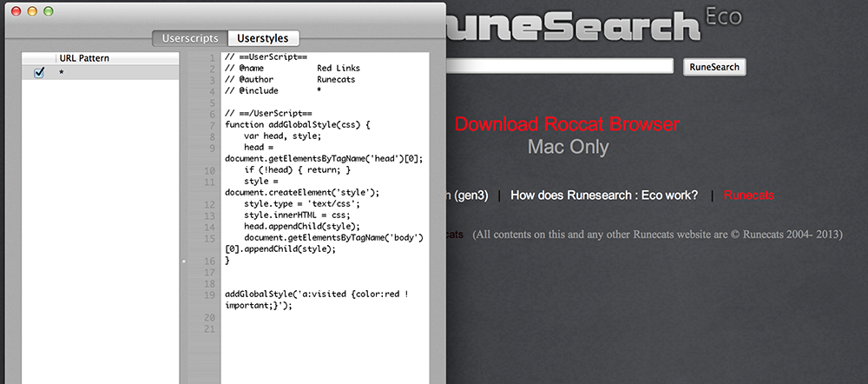This screenshot has height=384, width=868.
Task: Click the RuneSearch button
Action: click(x=714, y=67)
